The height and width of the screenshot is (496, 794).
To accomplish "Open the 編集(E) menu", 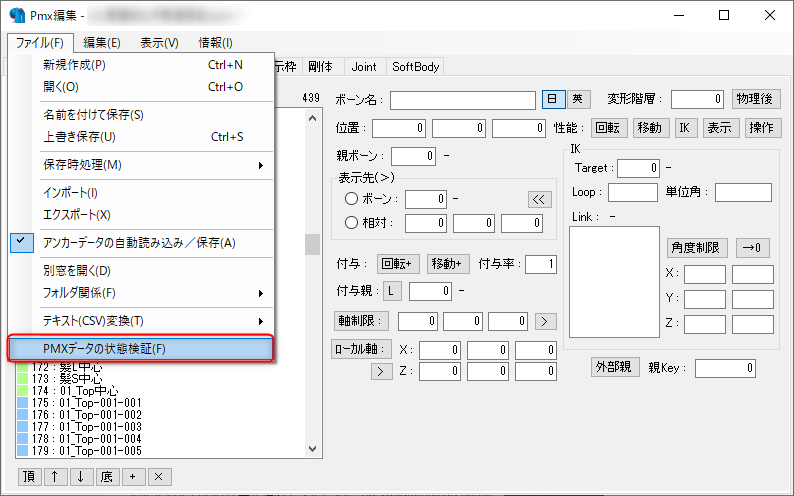I will (102, 43).
